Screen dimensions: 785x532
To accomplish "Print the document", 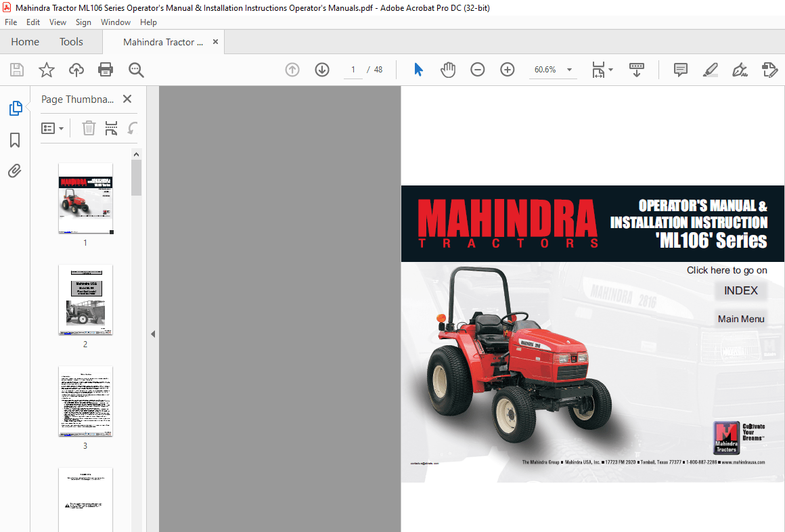I will pos(106,70).
